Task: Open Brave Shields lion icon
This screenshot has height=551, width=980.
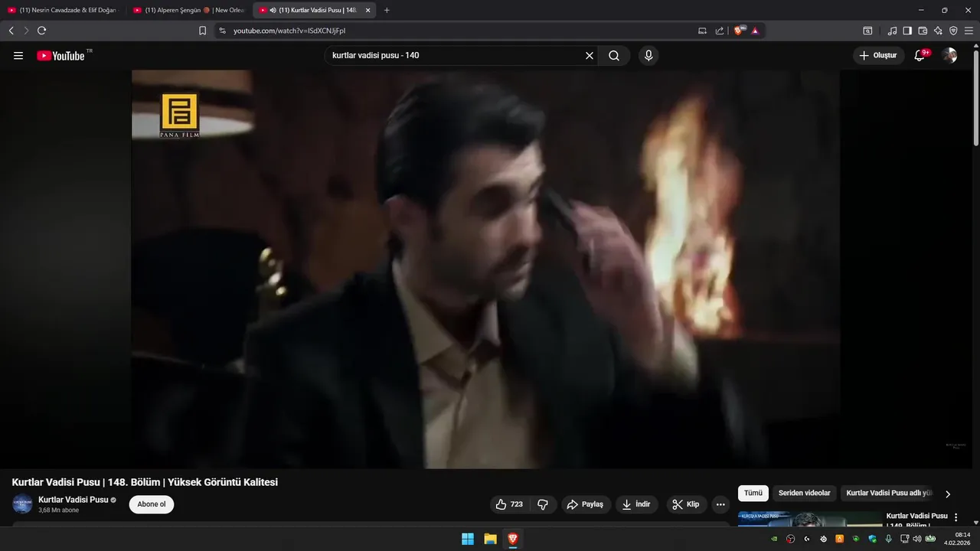Action: pos(739,31)
